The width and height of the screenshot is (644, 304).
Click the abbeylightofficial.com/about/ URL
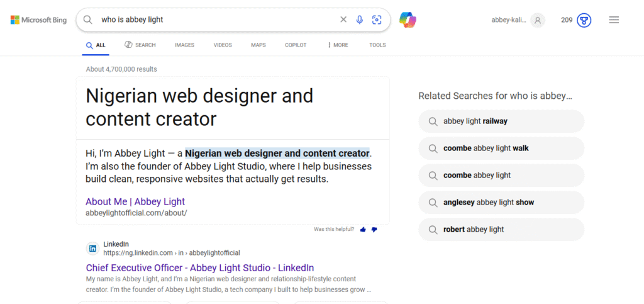(x=136, y=213)
